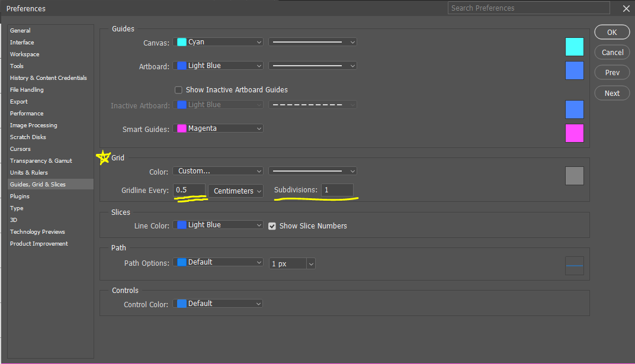
Task: Select the Performance preferences category
Action: tap(27, 114)
